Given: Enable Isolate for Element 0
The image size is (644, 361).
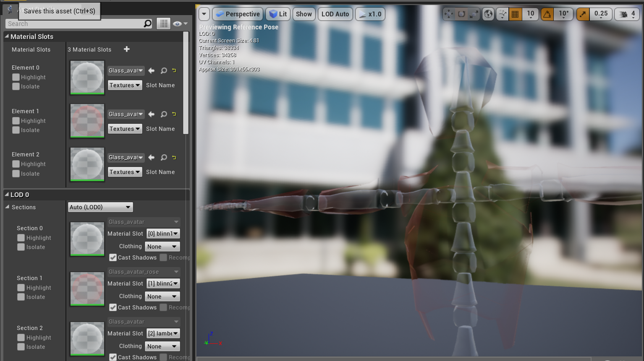Looking at the screenshot, I should [16, 86].
